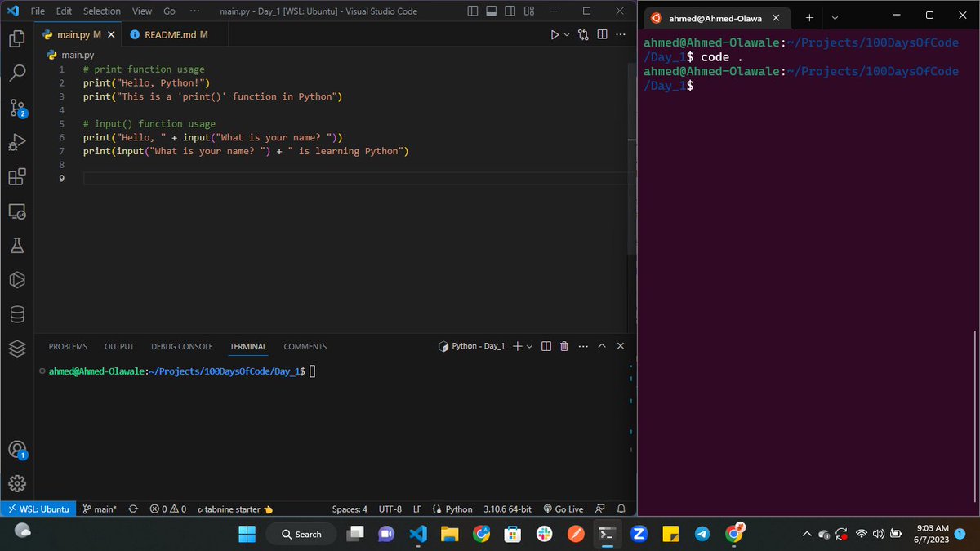Screen dimensions: 980x551
Task: Split the editor to the right
Action: click(602, 34)
